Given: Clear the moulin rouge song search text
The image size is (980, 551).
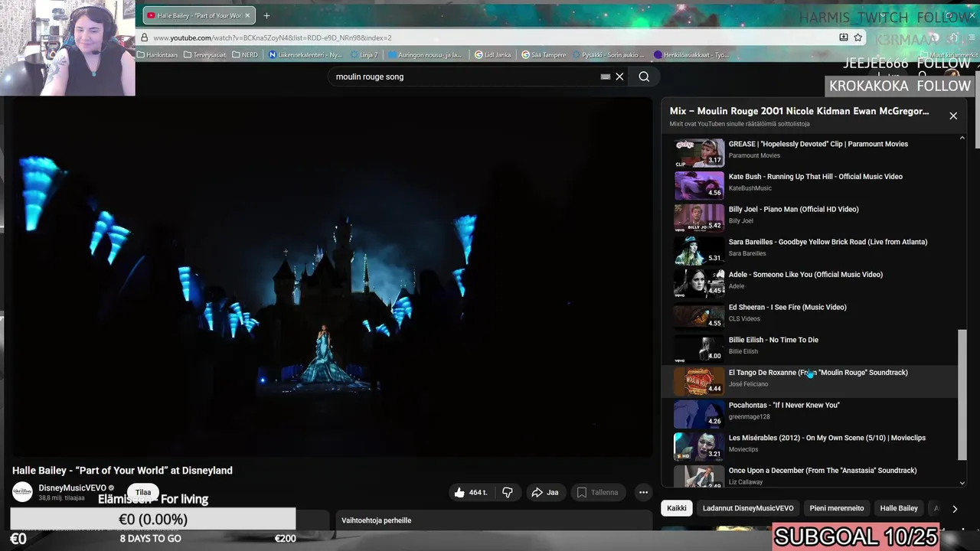Looking at the screenshot, I should (x=619, y=77).
